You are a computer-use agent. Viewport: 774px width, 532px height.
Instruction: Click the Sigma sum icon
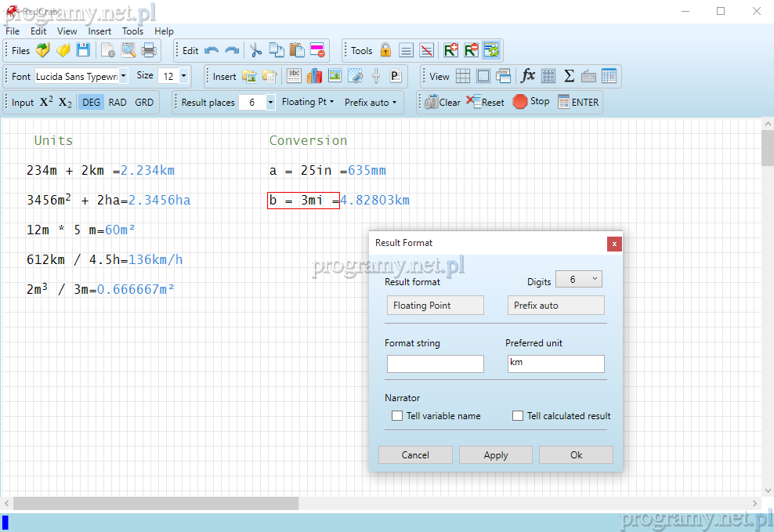pyautogui.click(x=569, y=76)
